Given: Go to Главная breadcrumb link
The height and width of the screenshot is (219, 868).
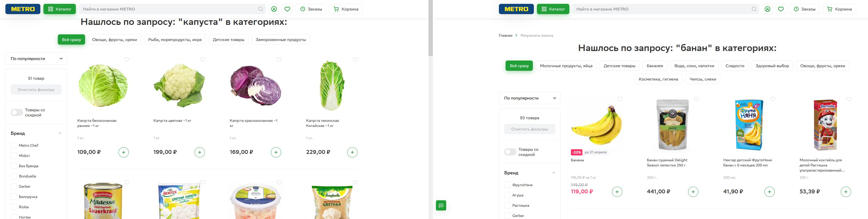Looking at the screenshot, I should point(505,35).
